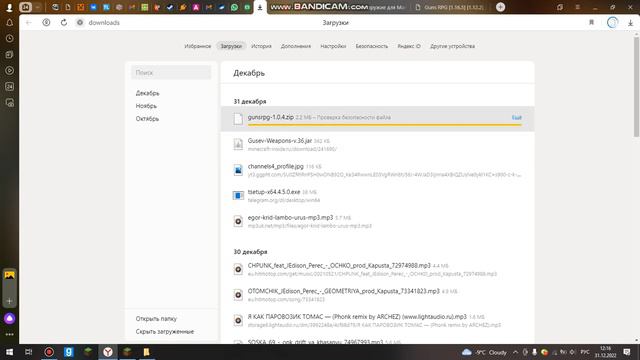640x360 pixels.
Task: Open channels4_profile.jpg file name
Action: point(276,166)
